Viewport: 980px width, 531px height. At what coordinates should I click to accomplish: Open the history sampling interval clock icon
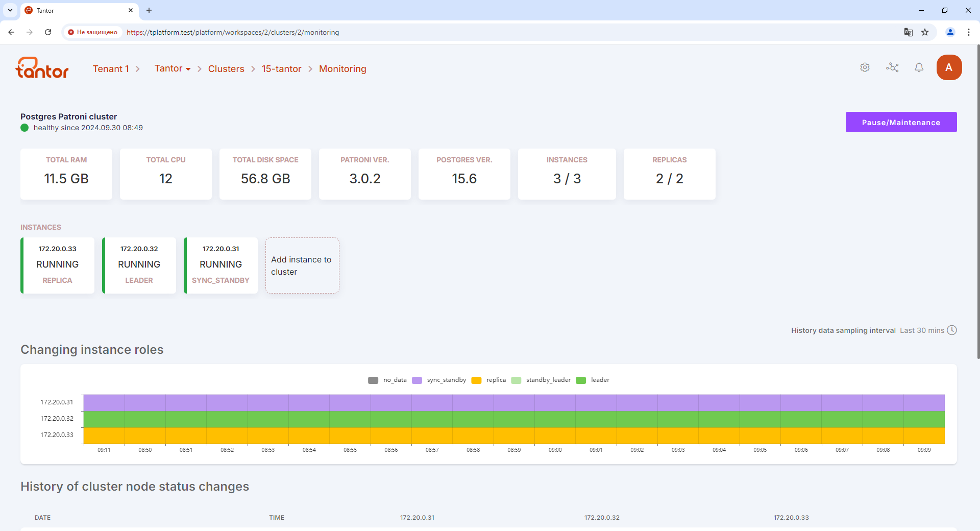coord(952,330)
